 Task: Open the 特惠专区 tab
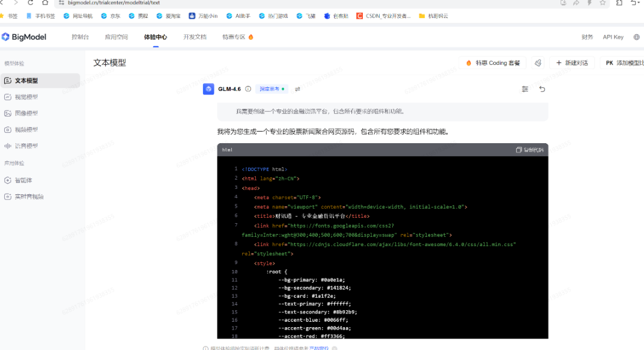click(237, 37)
